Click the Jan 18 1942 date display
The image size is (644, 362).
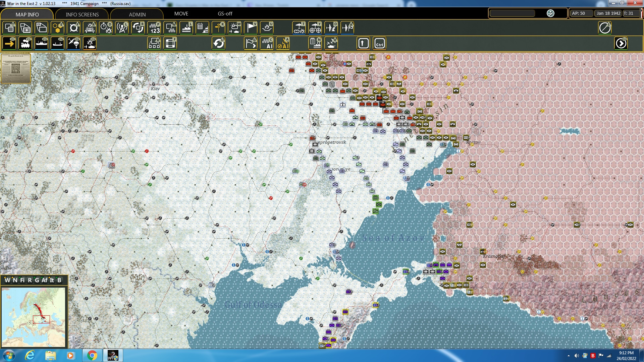coord(608,13)
